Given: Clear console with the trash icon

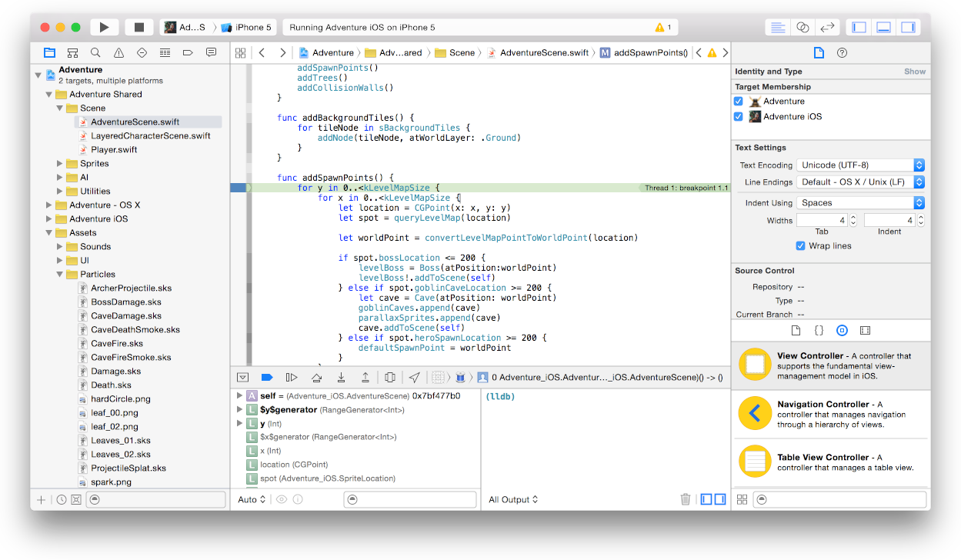Looking at the screenshot, I should click(685, 499).
